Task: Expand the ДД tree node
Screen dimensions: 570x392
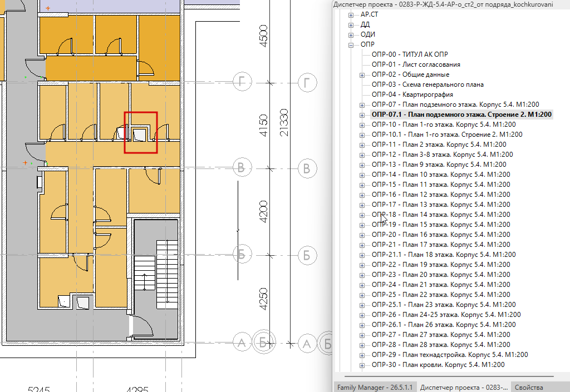Action: (x=351, y=25)
